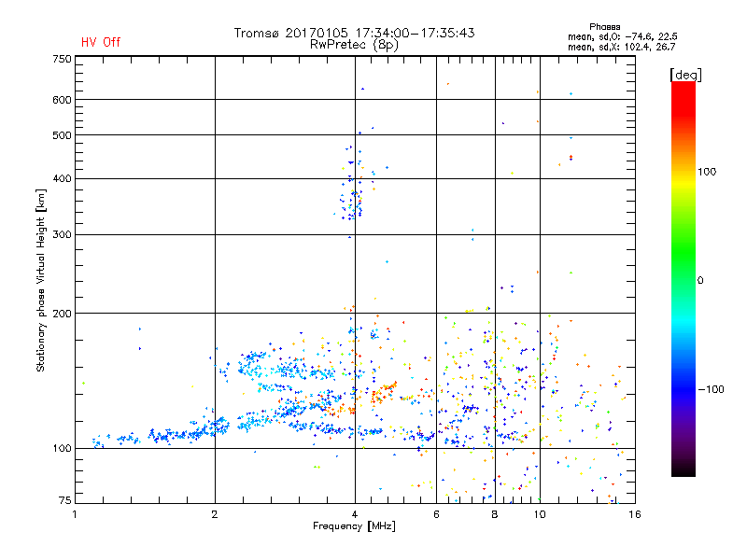This screenshot has width=747, height=560.
Task: Click the y-axis tick label '600'
Action: tap(62, 100)
